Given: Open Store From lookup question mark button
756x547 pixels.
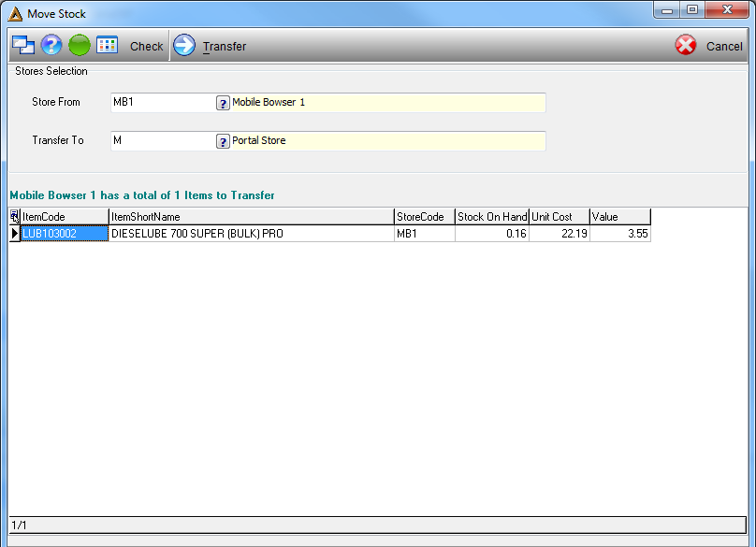Looking at the screenshot, I should click(223, 103).
